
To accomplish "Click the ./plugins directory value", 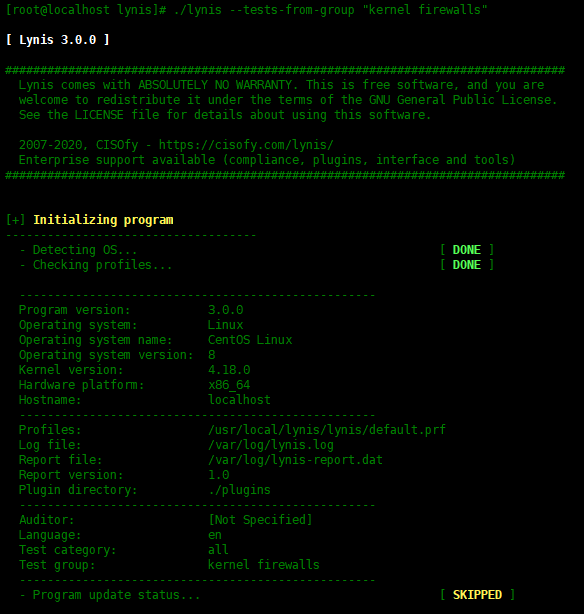I will click(x=239, y=490).
